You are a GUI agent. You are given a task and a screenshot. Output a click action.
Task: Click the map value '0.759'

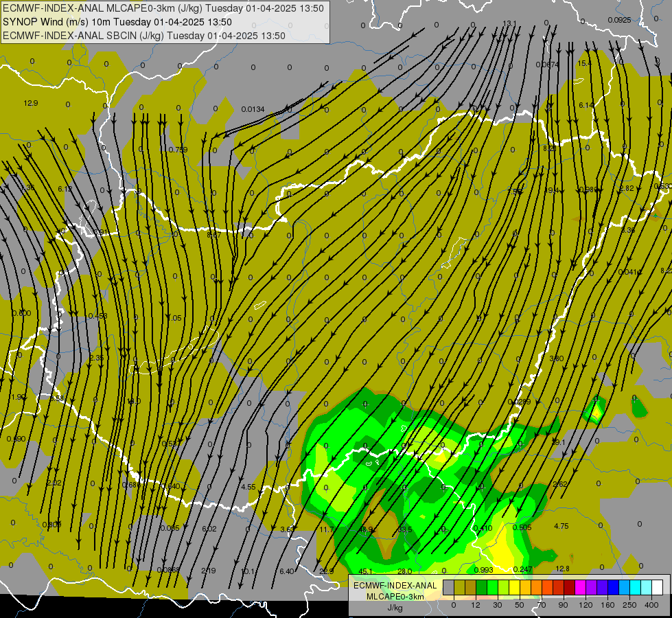(178, 150)
